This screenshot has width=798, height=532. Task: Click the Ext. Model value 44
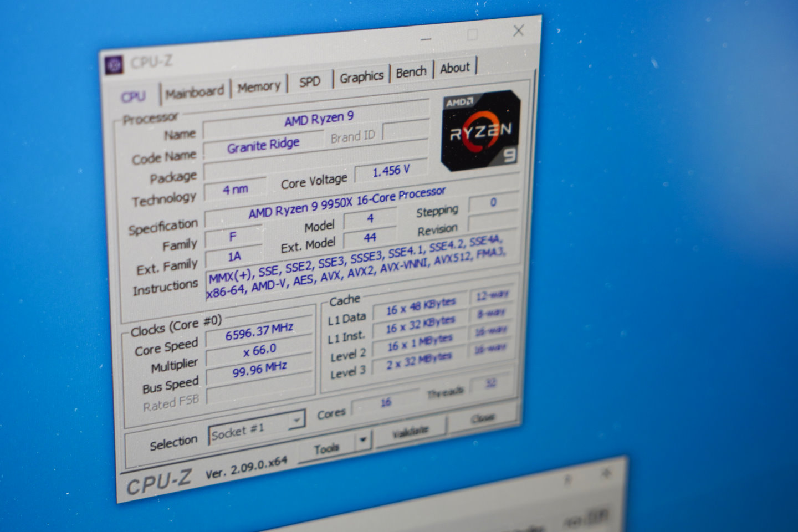[x=370, y=238]
